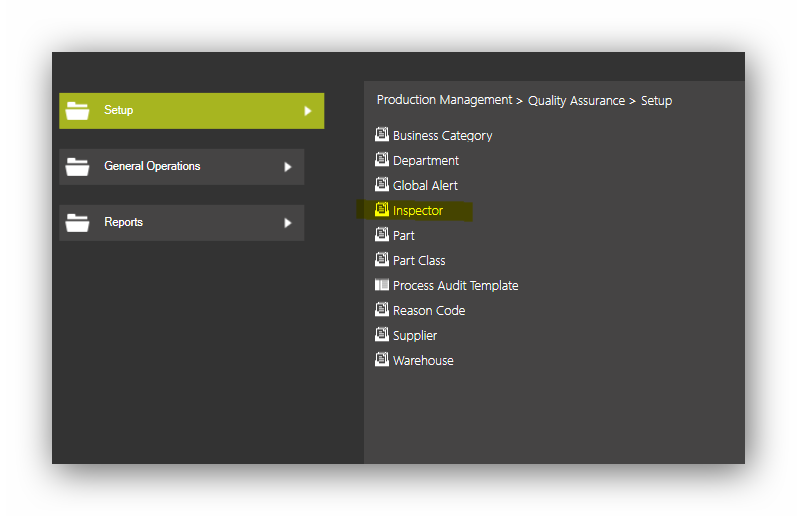The image size is (797, 516).
Task: Click the Process Audit Template book icon
Action: click(x=382, y=285)
